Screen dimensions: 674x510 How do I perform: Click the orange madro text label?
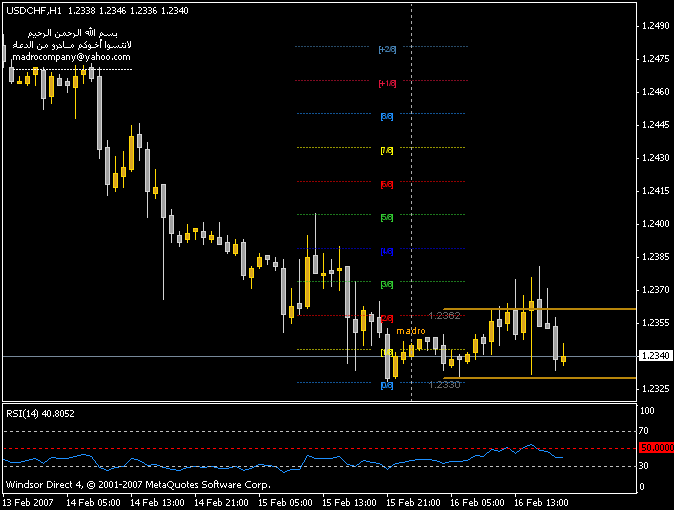click(411, 330)
